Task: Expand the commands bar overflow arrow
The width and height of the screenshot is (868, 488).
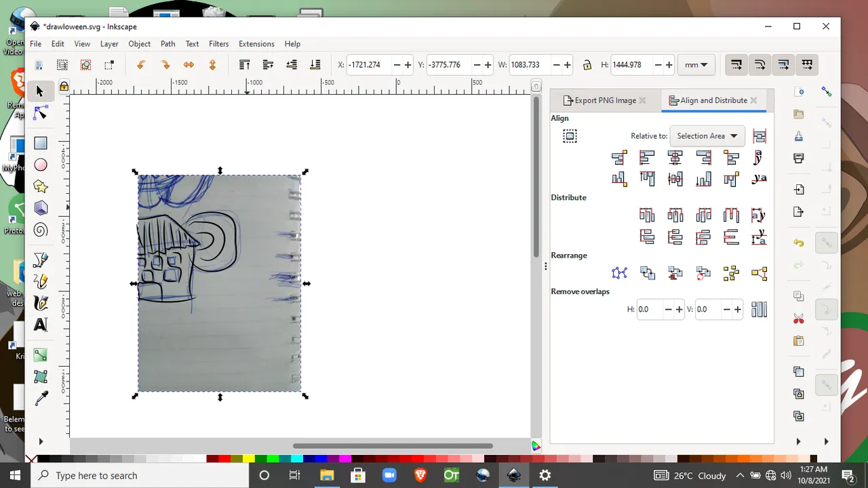Action: click(x=798, y=442)
